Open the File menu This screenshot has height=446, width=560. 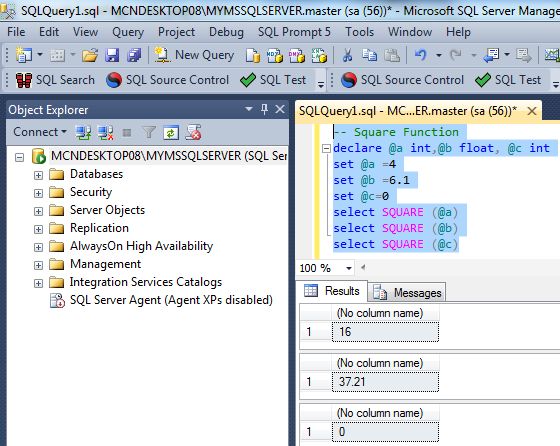(16, 32)
